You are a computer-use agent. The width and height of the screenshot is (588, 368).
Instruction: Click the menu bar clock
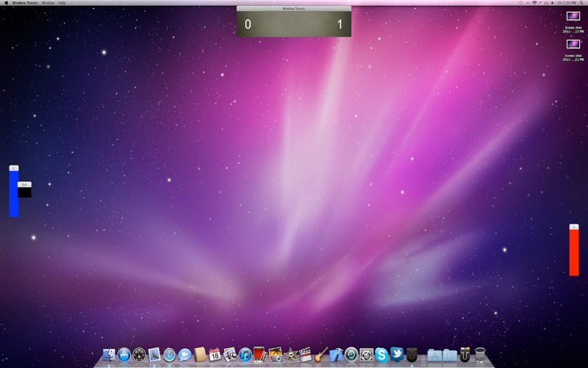click(x=567, y=3)
